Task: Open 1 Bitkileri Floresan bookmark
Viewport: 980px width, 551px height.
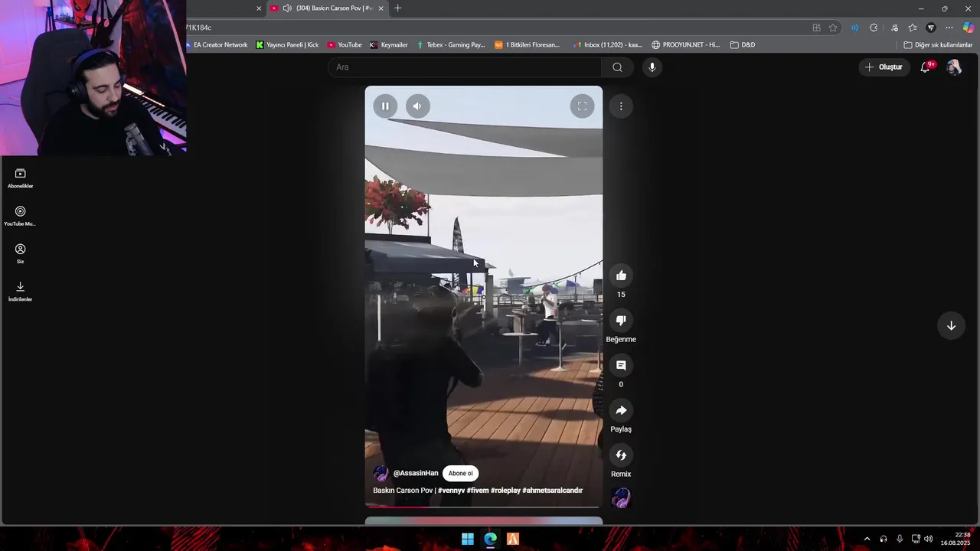Action: [528, 45]
